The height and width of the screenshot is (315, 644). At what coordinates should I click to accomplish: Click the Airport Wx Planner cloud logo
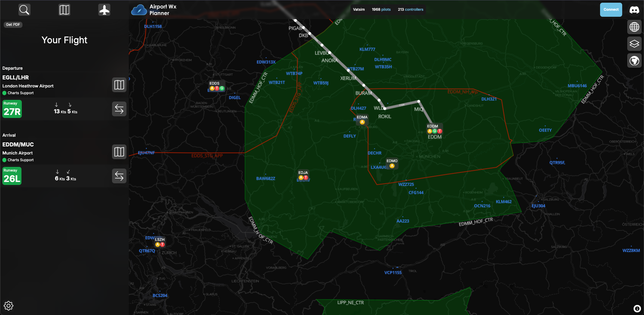coord(139,10)
